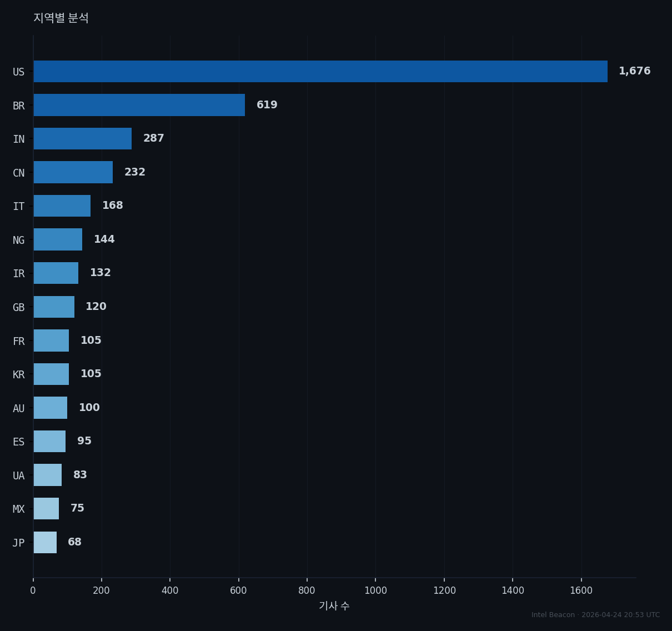The image size is (672, 631).
Task: Click the 1,676 value label
Action: (x=634, y=71)
